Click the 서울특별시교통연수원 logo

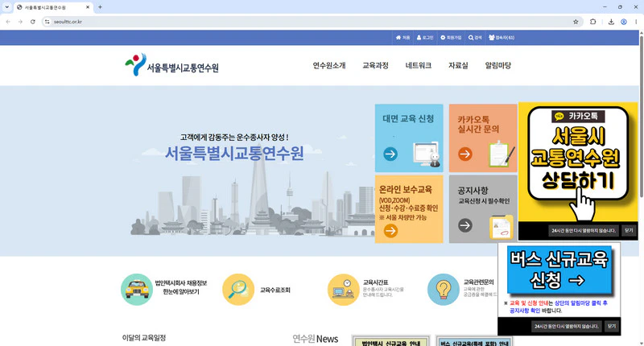(x=171, y=65)
